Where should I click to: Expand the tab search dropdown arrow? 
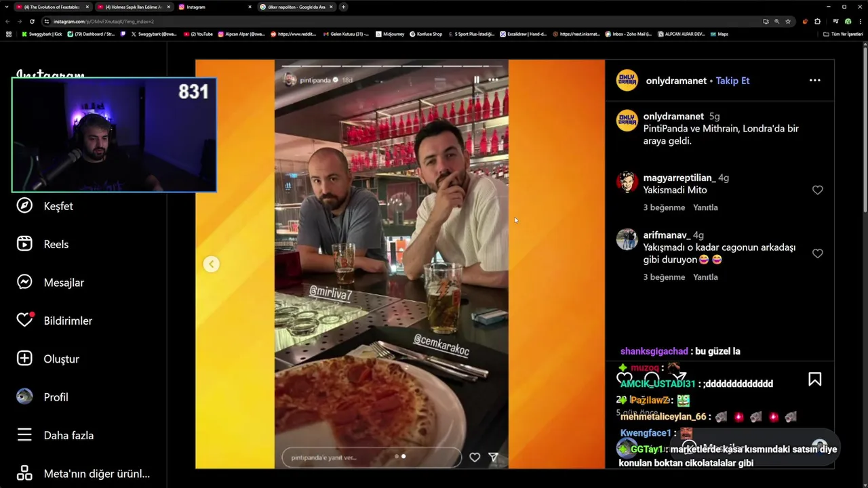coord(7,7)
